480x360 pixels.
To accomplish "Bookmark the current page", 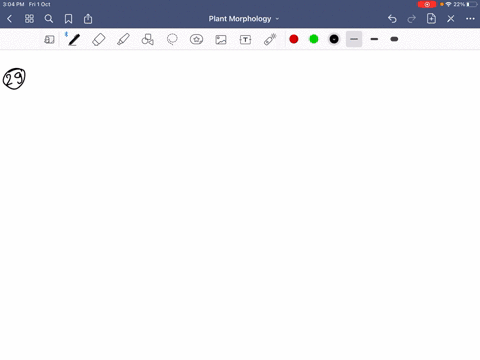I will click(x=68, y=19).
